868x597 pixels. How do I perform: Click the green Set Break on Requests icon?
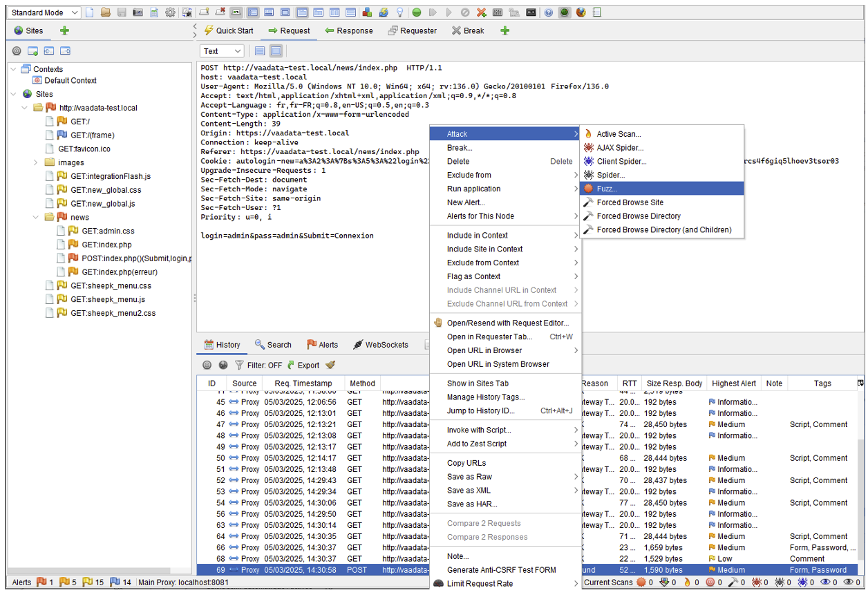click(417, 12)
